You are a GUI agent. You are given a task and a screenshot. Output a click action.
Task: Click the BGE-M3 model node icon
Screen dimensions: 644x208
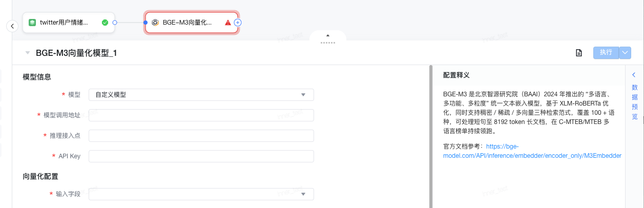click(x=155, y=23)
